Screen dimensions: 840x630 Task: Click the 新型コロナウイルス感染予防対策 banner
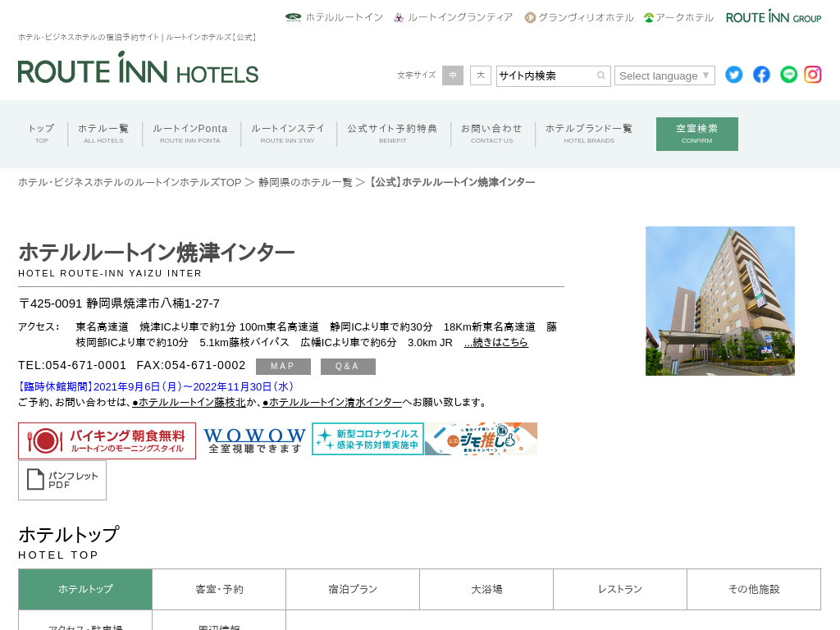click(368, 439)
